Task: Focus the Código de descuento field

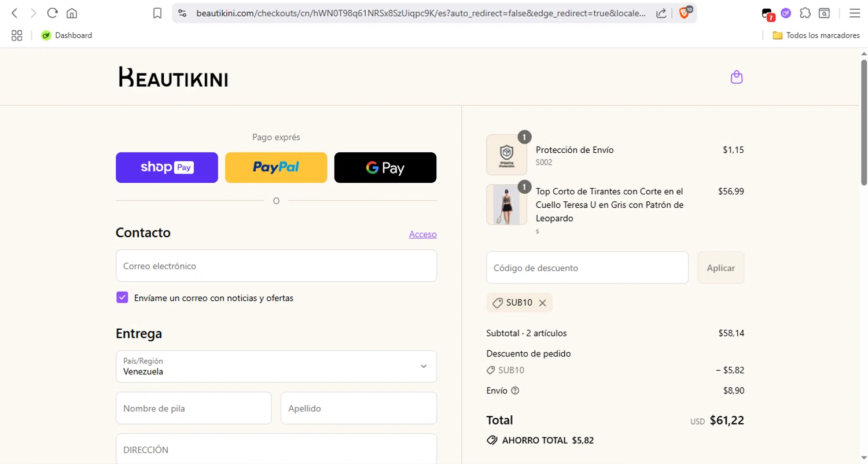Action: 587,267
